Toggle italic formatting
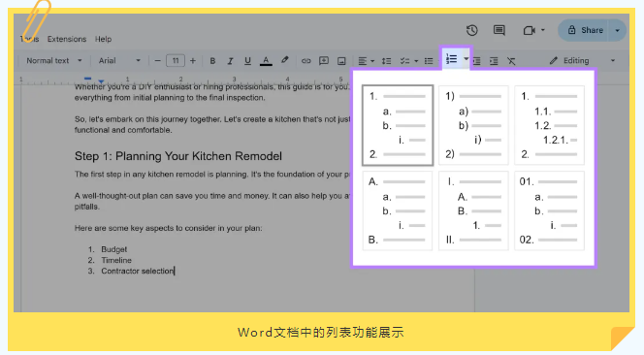Screen dimensions: 644x355 point(230,61)
